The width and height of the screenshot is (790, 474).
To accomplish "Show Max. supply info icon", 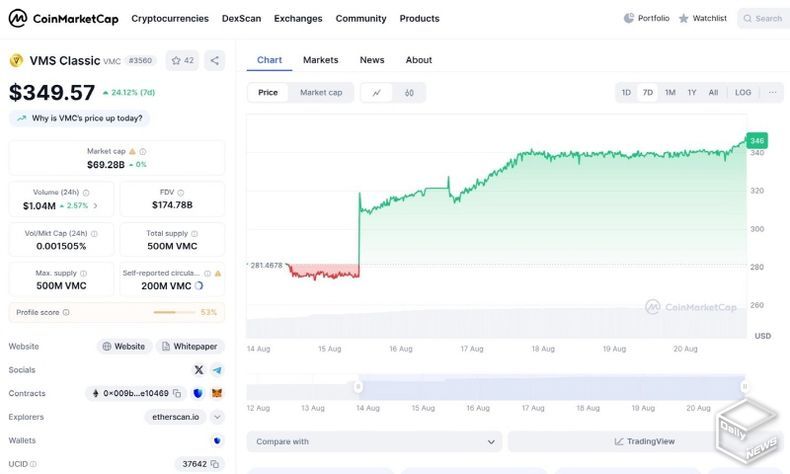I will [x=83, y=274].
